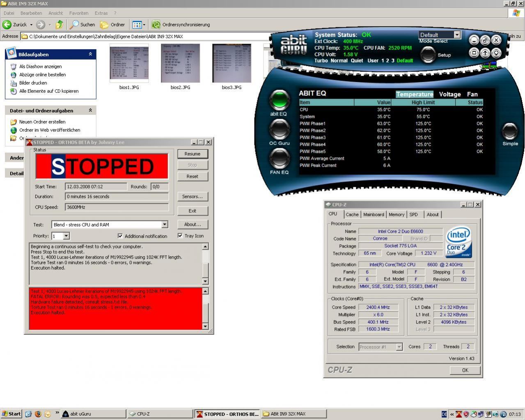This screenshot has height=420, width=525.
Task: Start Ordnersynchronisierung
Action: [181, 25]
